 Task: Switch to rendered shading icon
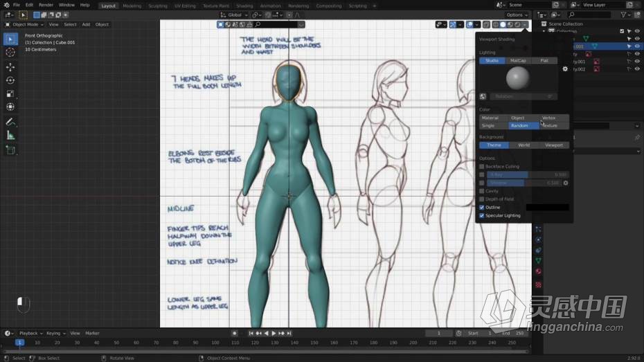pyautogui.click(x=517, y=25)
